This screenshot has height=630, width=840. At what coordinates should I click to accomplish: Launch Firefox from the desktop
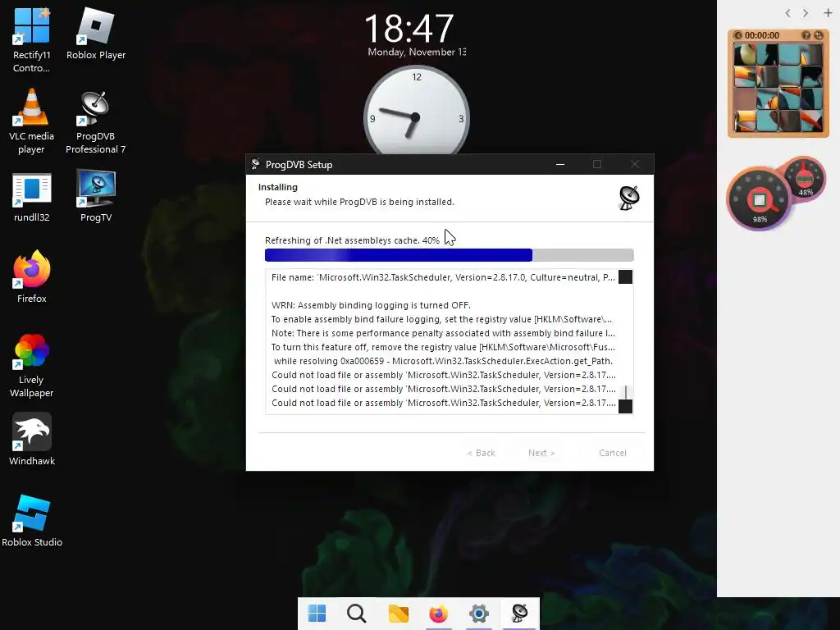click(32, 277)
